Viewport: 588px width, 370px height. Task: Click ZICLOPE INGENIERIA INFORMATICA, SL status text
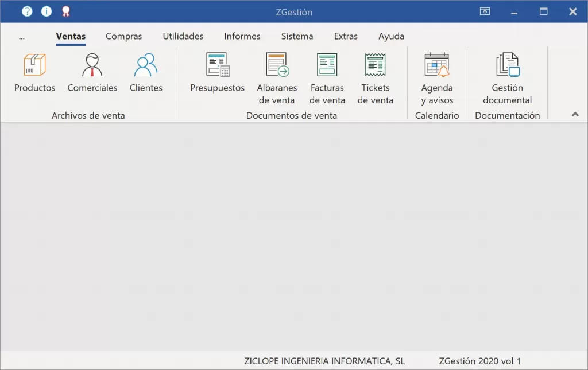[324, 361]
